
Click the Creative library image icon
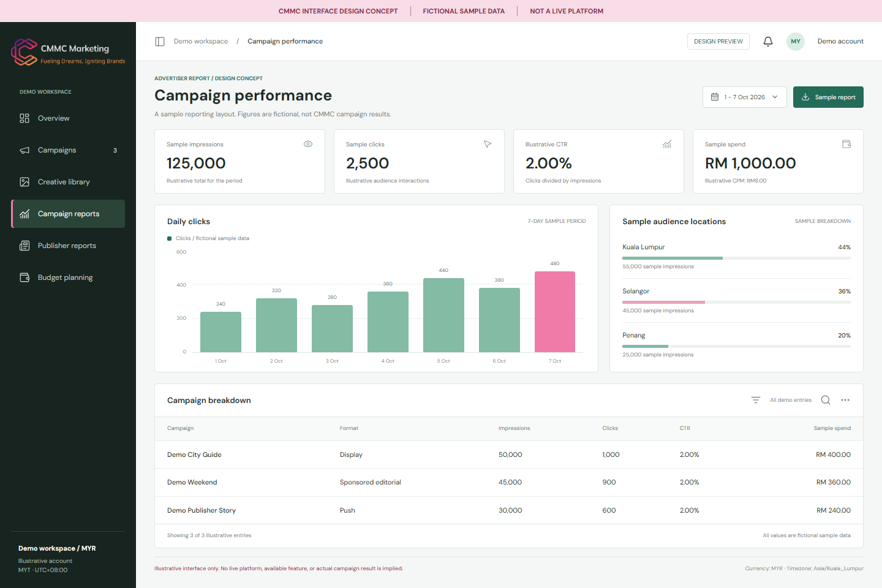[24, 182]
